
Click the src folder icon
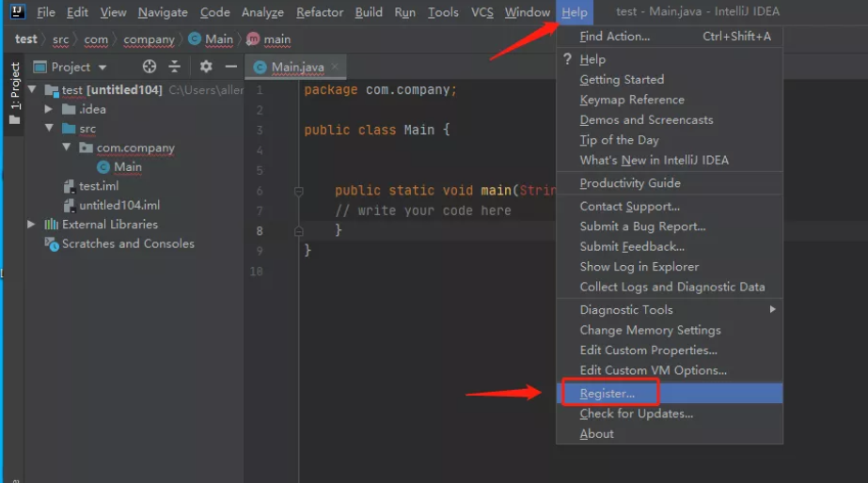point(69,129)
